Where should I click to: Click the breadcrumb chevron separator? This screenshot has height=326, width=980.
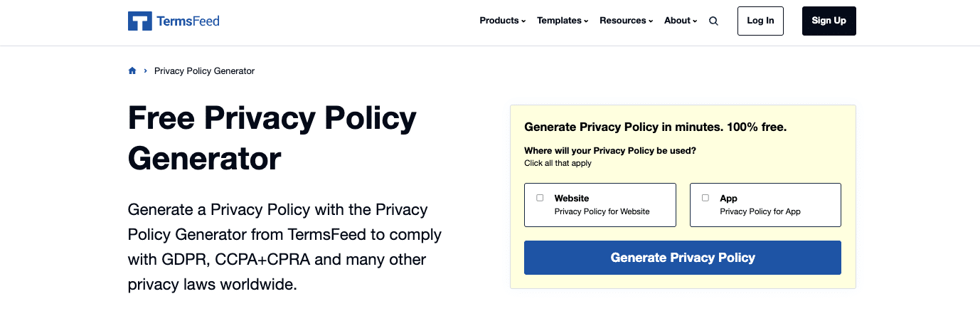pyautogui.click(x=145, y=71)
